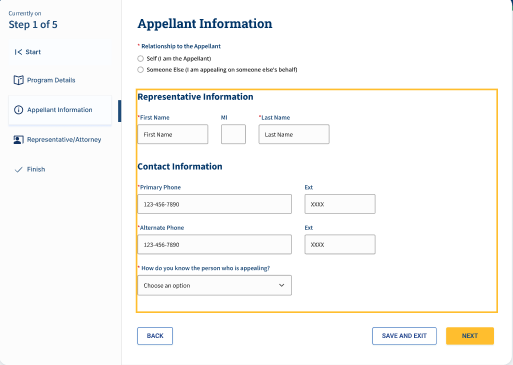Click the Primary Phone Ext field
The image size is (513, 365).
pyautogui.click(x=340, y=204)
